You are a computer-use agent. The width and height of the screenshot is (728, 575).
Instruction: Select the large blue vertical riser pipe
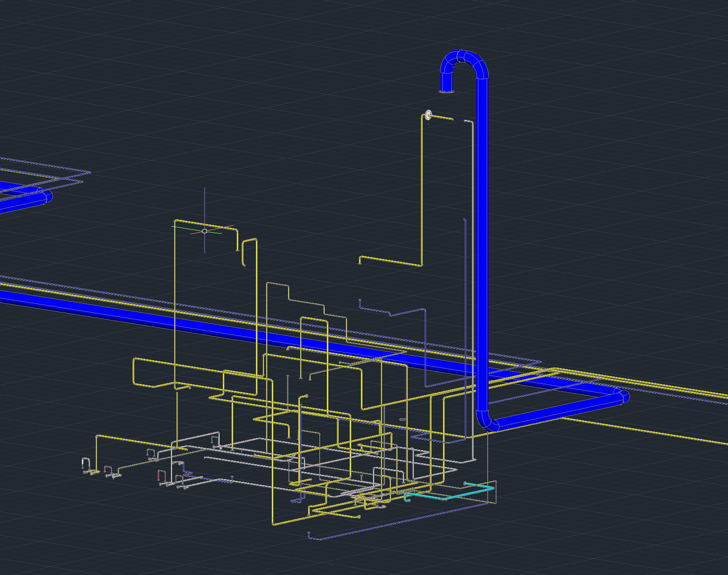click(x=482, y=245)
